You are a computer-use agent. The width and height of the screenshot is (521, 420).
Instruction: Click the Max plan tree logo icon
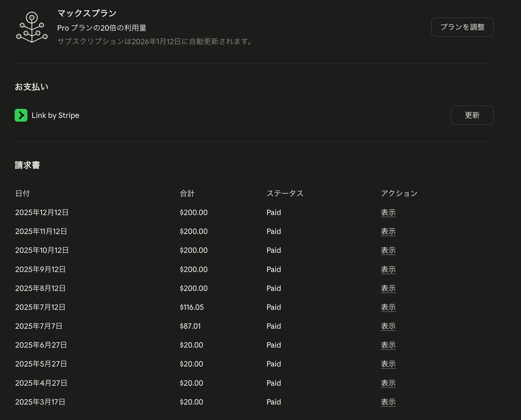pos(32,27)
